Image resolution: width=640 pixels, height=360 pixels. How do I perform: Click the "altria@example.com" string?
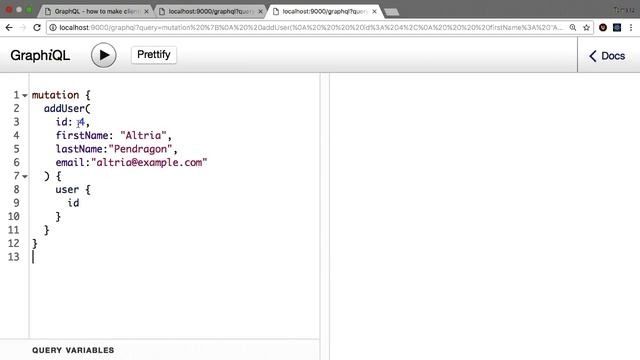149,162
